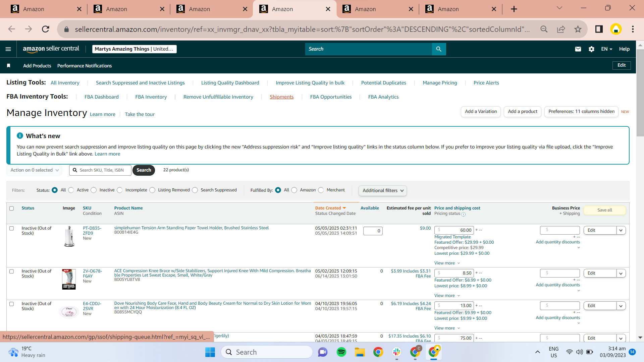Open the Edit dropdown arrow for towel holder row

(621, 230)
